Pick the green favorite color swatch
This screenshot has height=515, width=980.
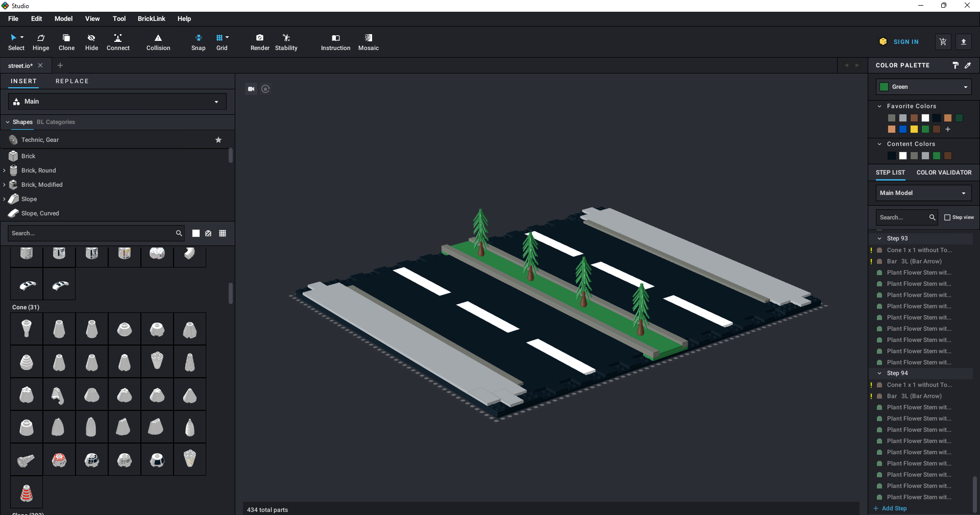pyautogui.click(x=925, y=129)
